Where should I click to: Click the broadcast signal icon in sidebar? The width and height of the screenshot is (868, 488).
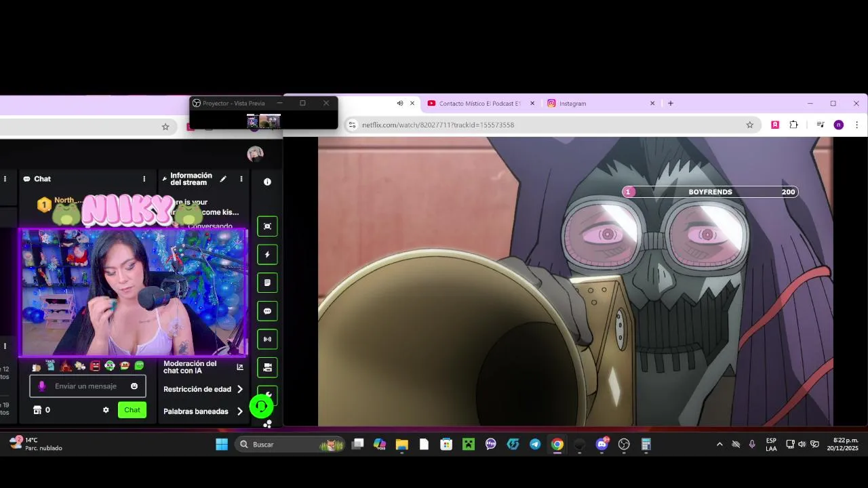pyautogui.click(x=267, y=339)
